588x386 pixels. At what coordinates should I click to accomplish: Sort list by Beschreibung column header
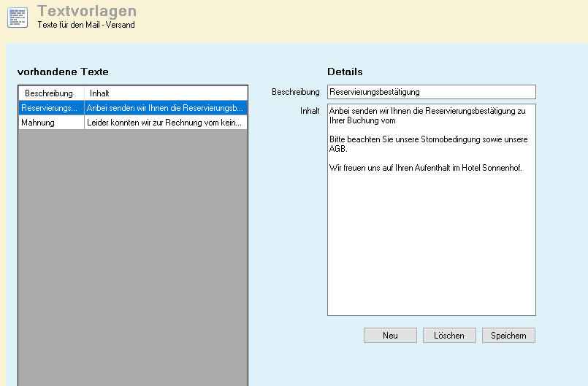(x=49, y=93)
